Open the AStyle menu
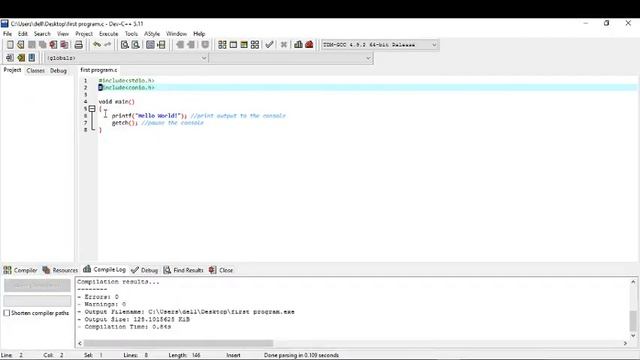The height and width of the screenshot is (360, 640). (x=152, y=34)
